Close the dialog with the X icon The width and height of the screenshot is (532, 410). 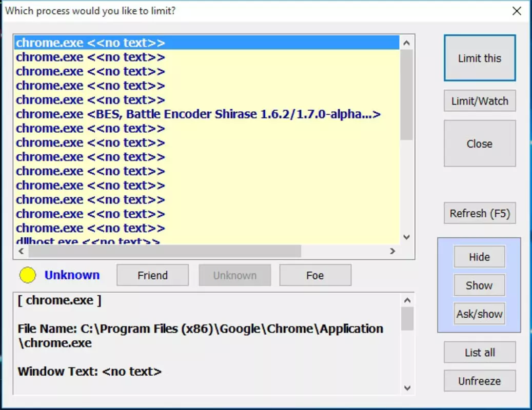click(x=517, y=11)
